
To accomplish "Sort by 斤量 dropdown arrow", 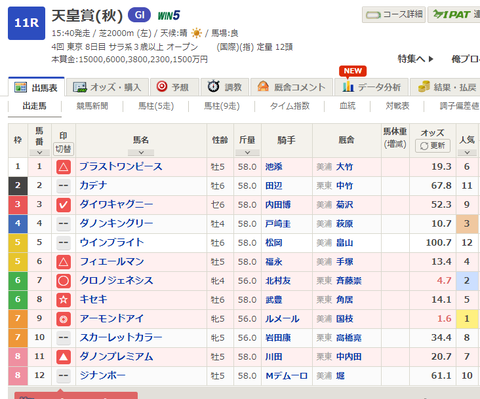I will 247,152.
